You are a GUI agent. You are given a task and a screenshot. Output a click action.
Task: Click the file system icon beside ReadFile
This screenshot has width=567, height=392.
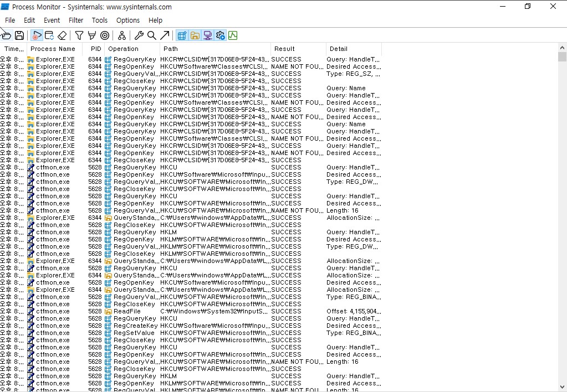click(x=108, y=311)
